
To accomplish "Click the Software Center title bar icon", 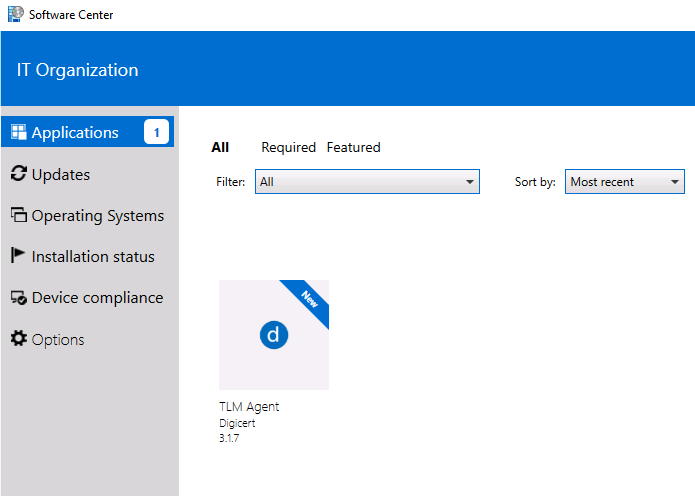I will coord(15,14).
